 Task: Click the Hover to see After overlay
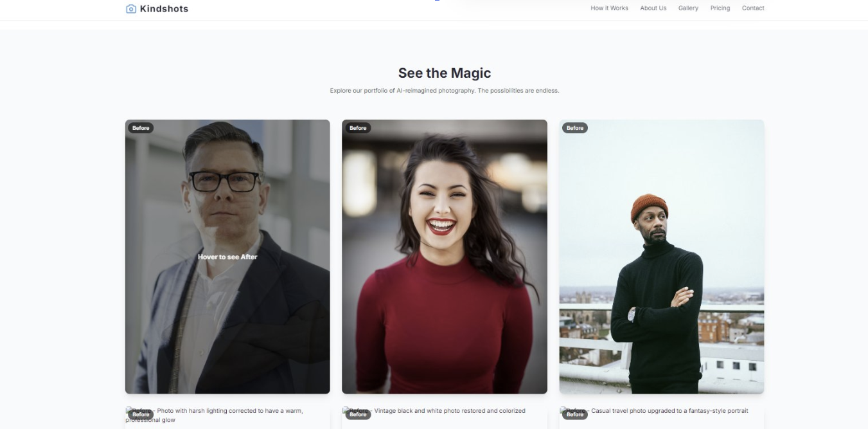coord(227,257)
